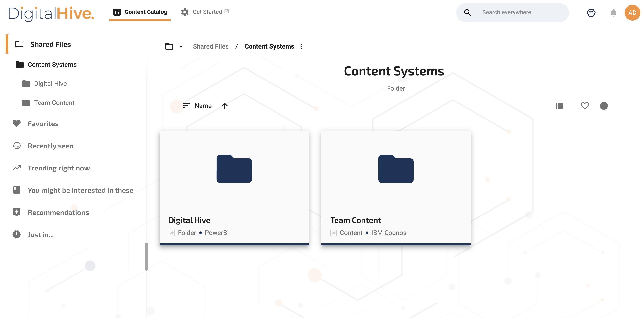Open Recently seen list
This screenshot has height=318, width=644.
click(50, 146)
